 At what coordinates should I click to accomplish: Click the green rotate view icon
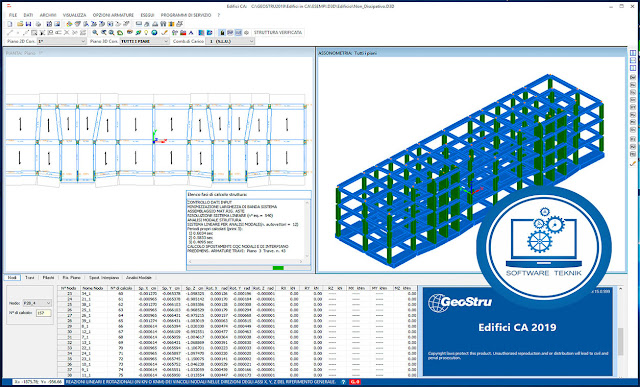point(120,33)
